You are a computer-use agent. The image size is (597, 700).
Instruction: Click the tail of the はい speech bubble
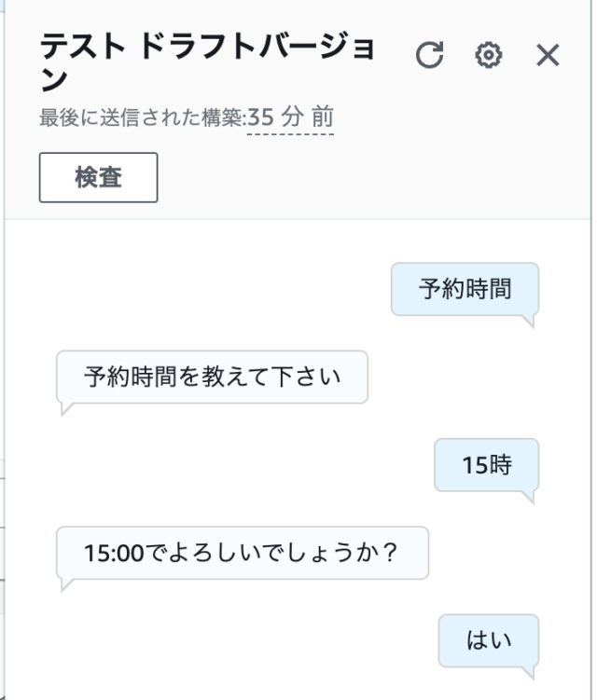click(x=528, y=672)
